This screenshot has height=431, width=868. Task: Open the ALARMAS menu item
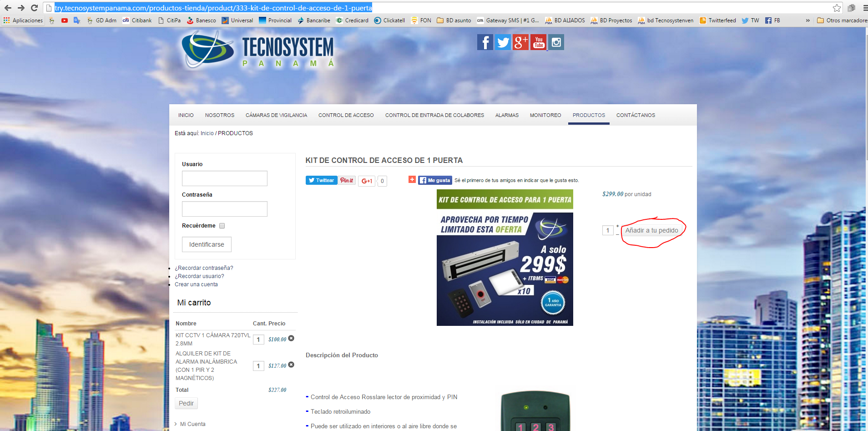tap(507, 115)
